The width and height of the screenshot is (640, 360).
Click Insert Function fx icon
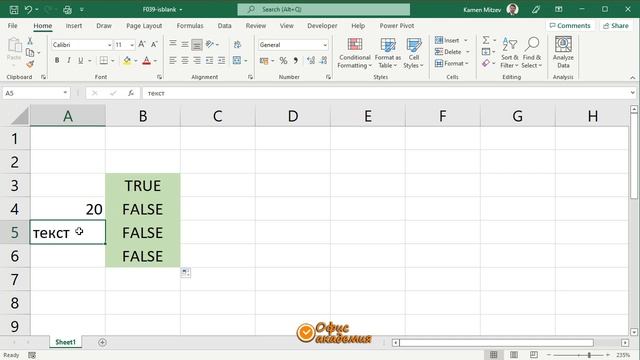pyautogui.click(x=131, y=93)
